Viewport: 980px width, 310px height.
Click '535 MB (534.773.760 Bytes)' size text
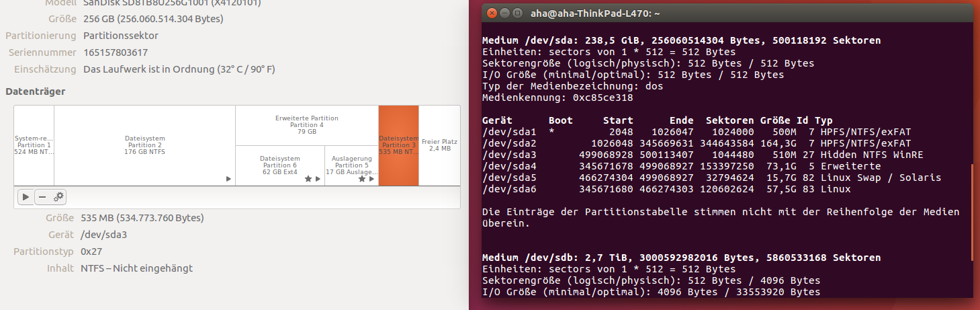[142, 218]
